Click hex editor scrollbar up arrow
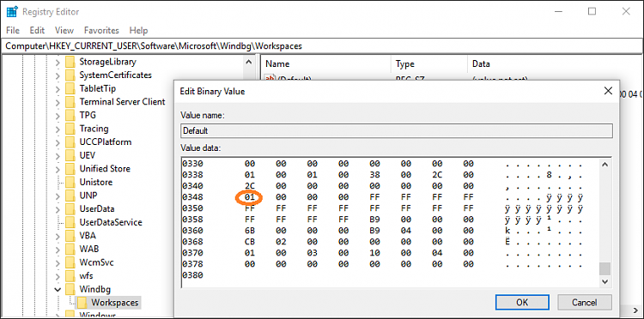 tap(605, 165)
